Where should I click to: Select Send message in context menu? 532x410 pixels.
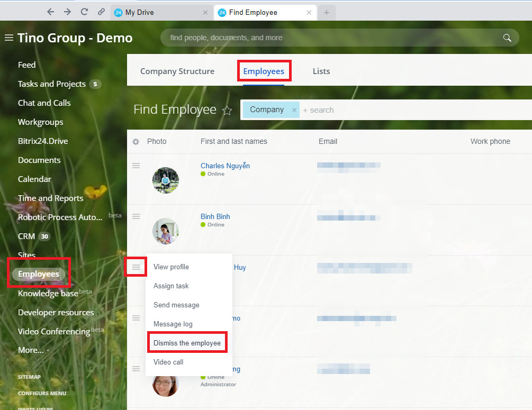pos(189,305)
